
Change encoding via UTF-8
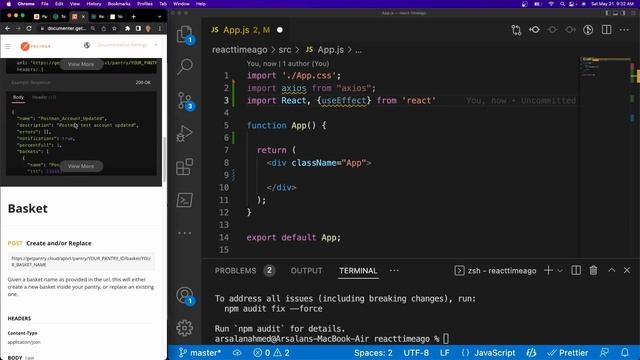point(416,353)
